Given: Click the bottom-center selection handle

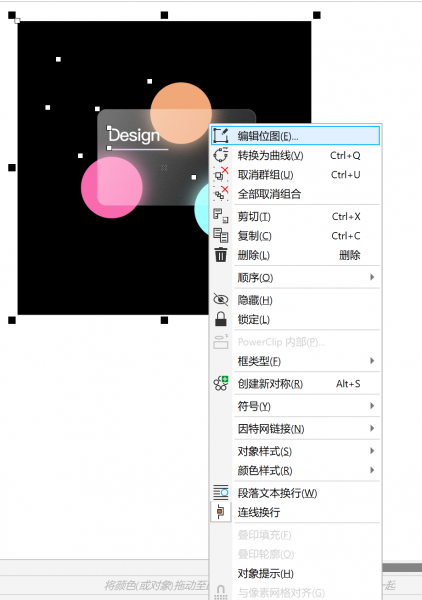Looking at the screenshot, I should click(x=164, y=320).
